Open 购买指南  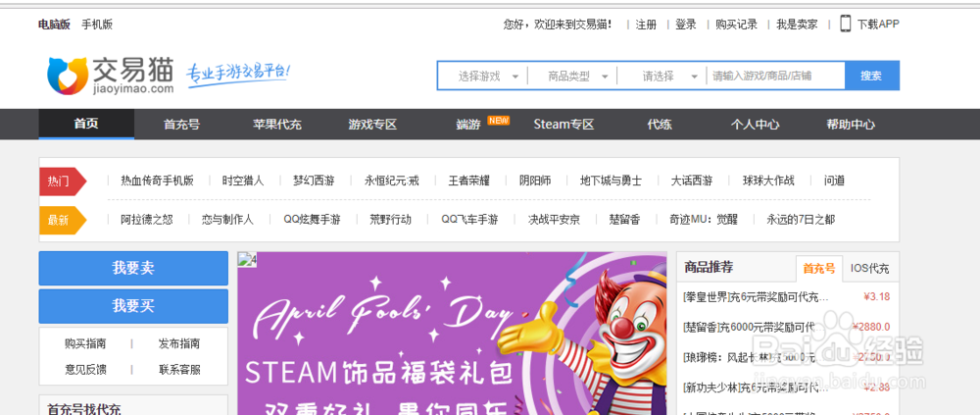tap(85, 343)
